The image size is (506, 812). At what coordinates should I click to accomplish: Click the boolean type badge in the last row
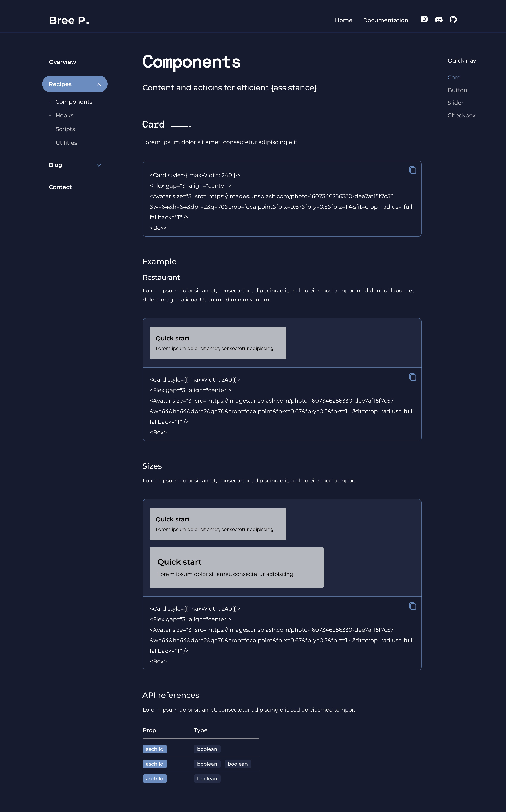point(207,779)
